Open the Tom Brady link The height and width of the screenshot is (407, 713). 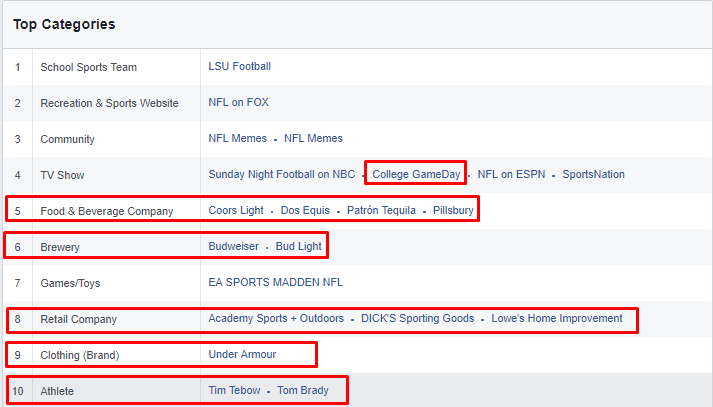coord(303,390)
